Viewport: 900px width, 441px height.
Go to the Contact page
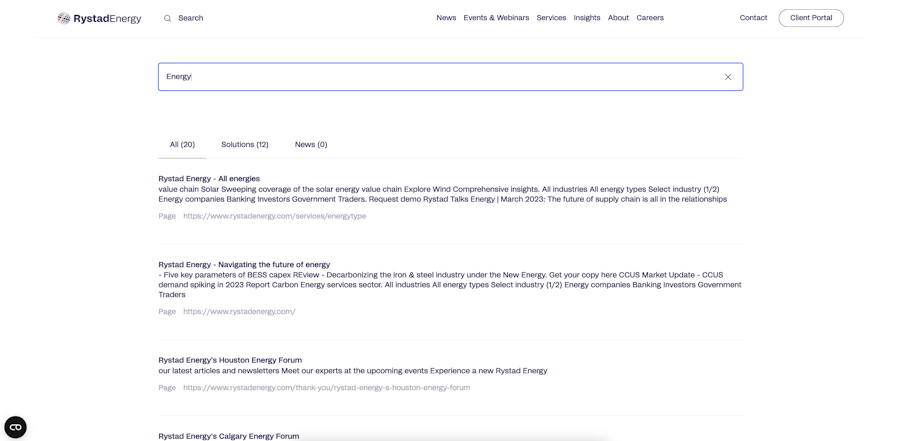[753, 18]
